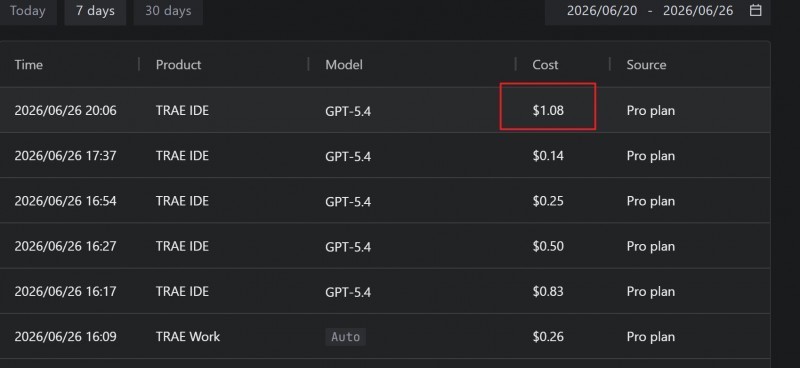Click the Product column header
800x368 pixels.
pyautogui.click(x=179, y=65)
